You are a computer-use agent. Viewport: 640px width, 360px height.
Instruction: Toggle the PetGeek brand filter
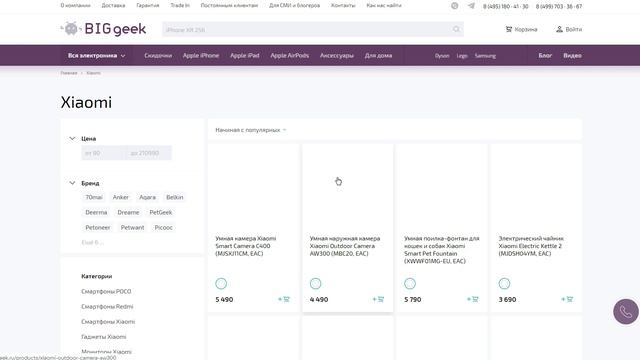coord(160,212)
